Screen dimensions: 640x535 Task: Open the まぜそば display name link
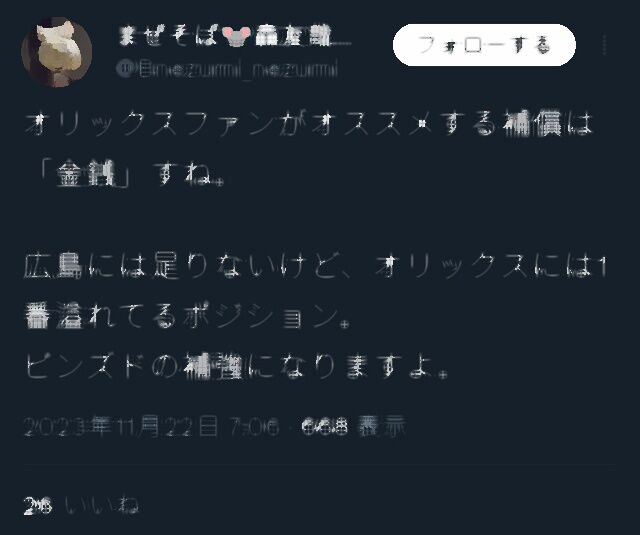[x=235, y=37]
